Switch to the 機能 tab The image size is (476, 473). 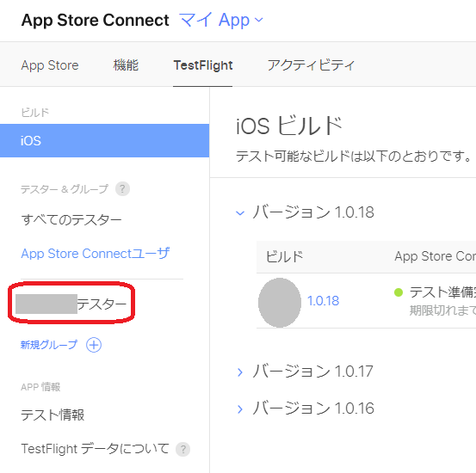[x=126, y=65]
